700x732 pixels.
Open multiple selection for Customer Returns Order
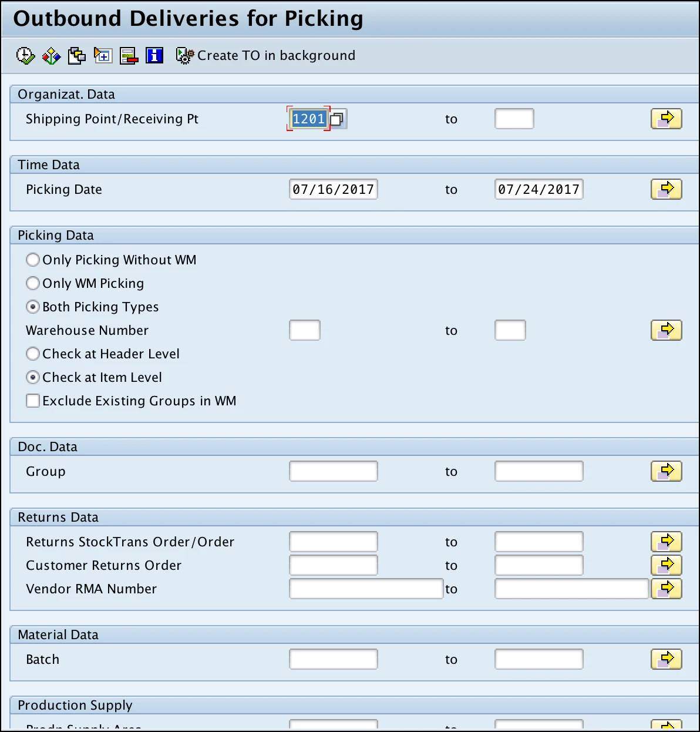coord(667,565)
